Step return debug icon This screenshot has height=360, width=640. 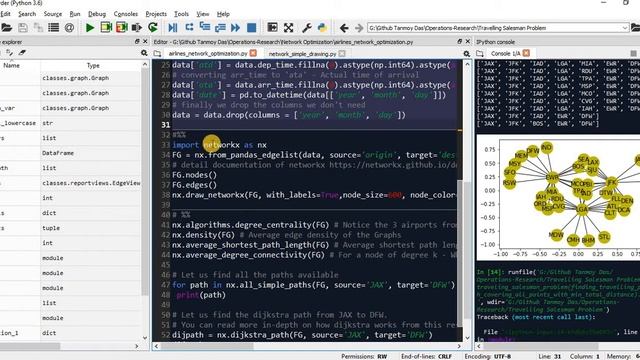click(x=220, y=28)
